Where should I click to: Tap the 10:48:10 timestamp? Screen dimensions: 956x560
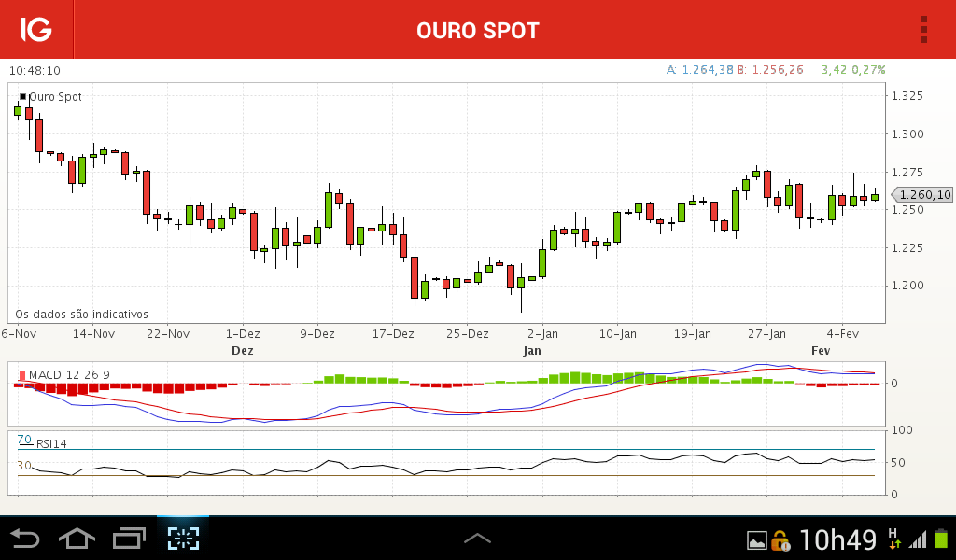35,71
